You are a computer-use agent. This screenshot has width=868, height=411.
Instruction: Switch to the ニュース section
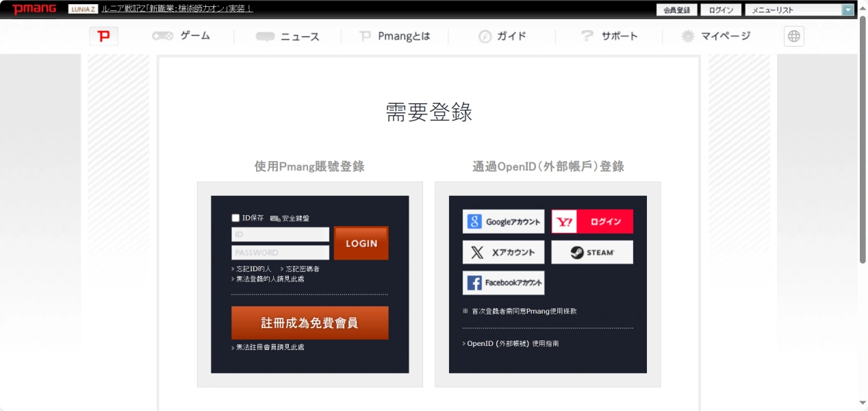(x=292, y=36)
